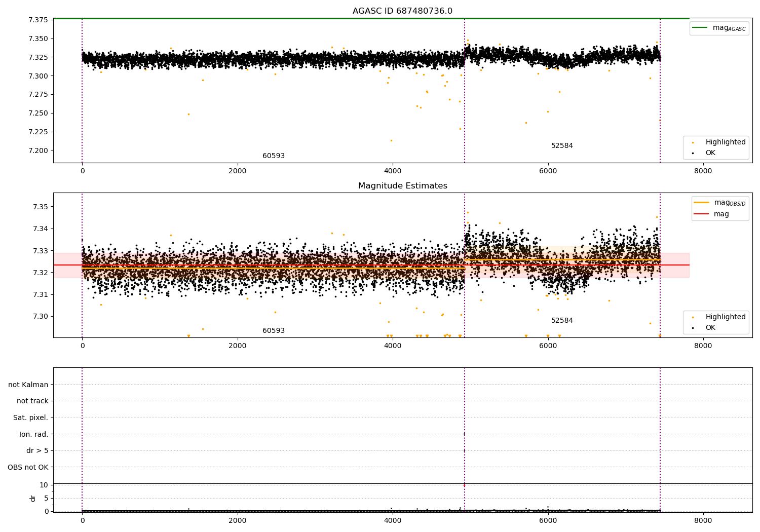
Task: Click the 2000 x-tick under bottom dr plot
Action: pos(238,521)
